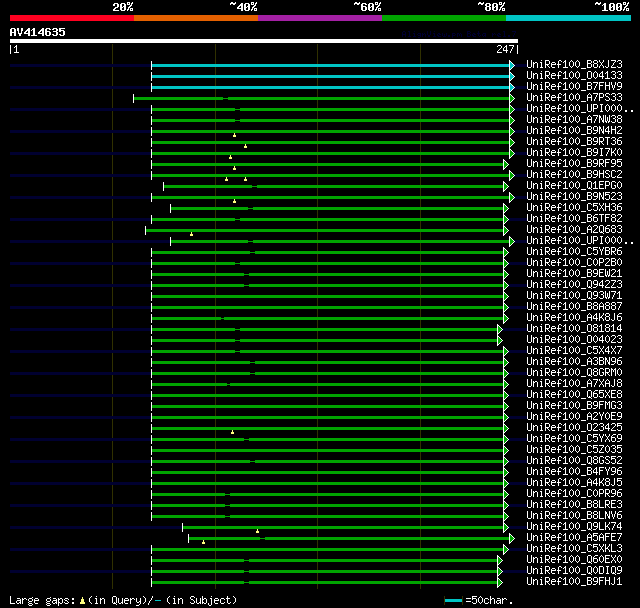Screen dimensions: 640x608
Task: Click the green ~80% identity color segment
Action: point(444,18)
